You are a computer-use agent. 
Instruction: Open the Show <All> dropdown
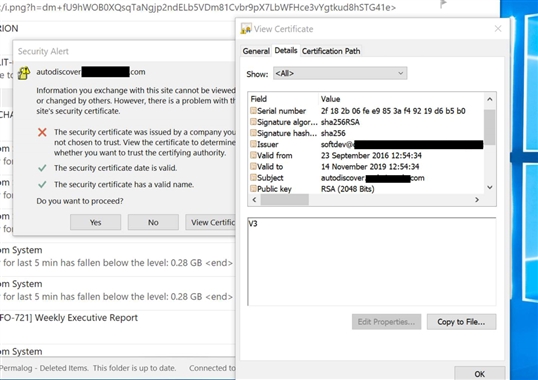point(340,73)
